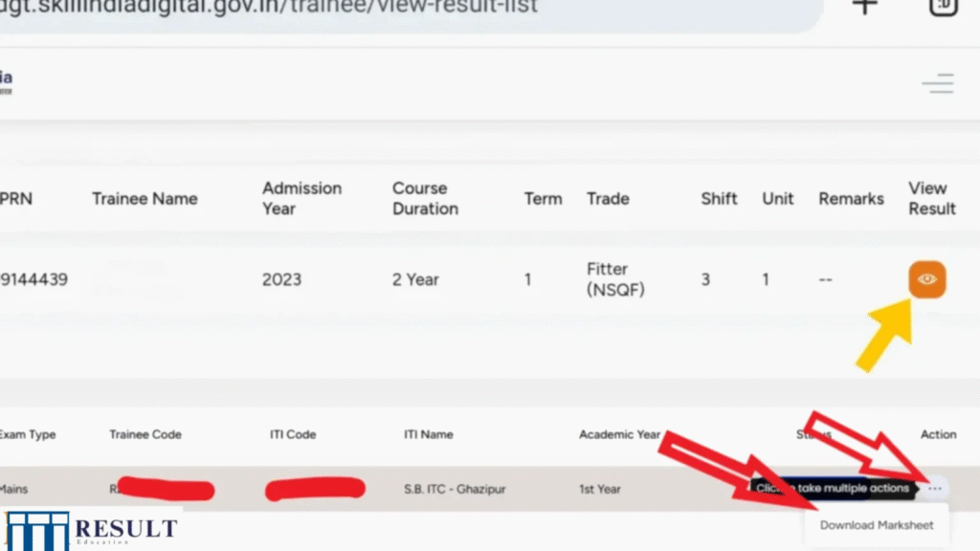Click the Trainee Name column header
The image size is (980, 551).
145,199
